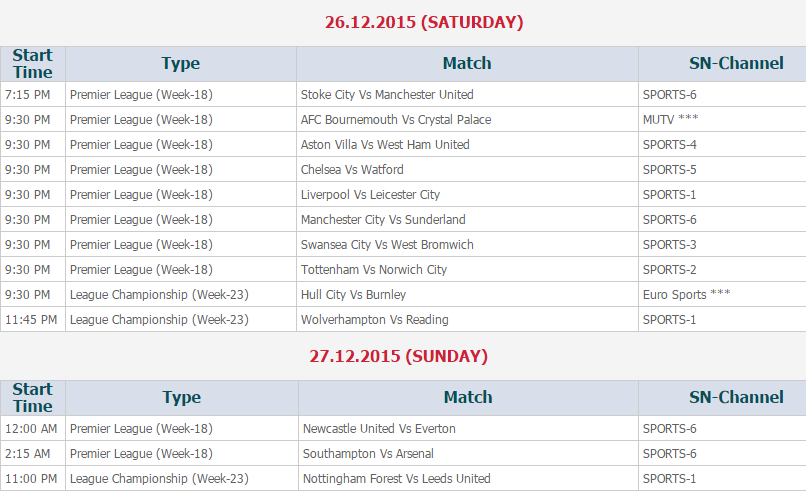The width and height of the screenshot is (806, 491).
Task: Click the Hull City Vs Burnley match
Action: (x=353, y=295)
